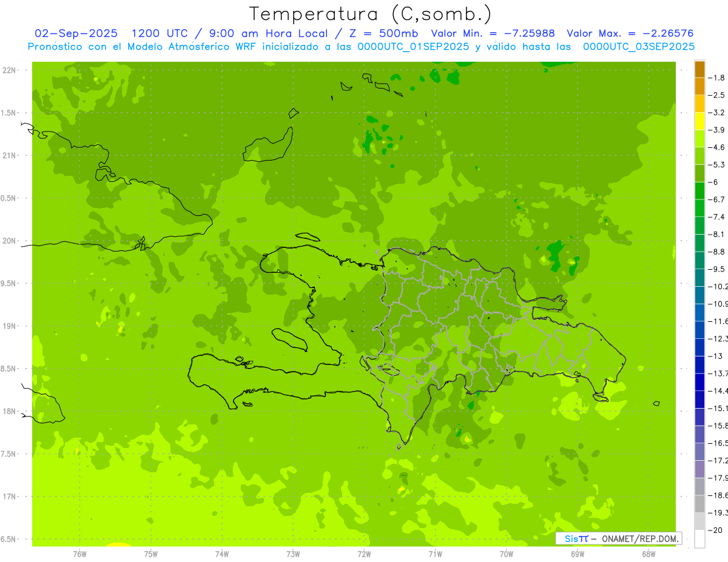Click 'Pronostico con el Modelo Atmosferico WRF' text

(143, 47)
